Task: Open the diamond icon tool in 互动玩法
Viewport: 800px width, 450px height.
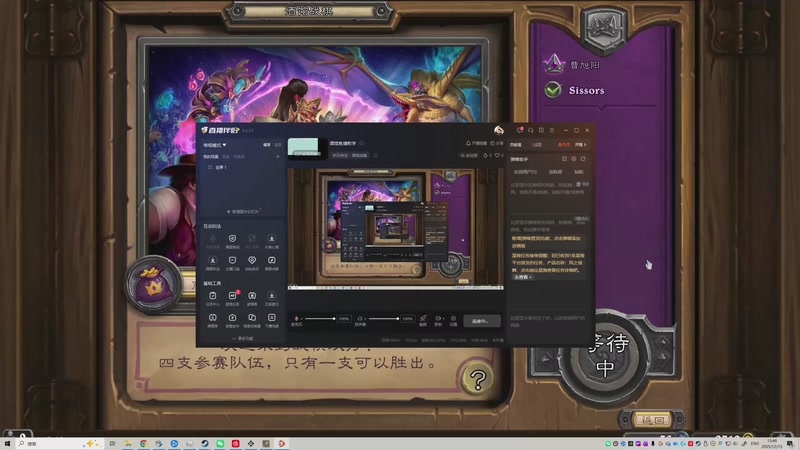Action: [252, 262]
